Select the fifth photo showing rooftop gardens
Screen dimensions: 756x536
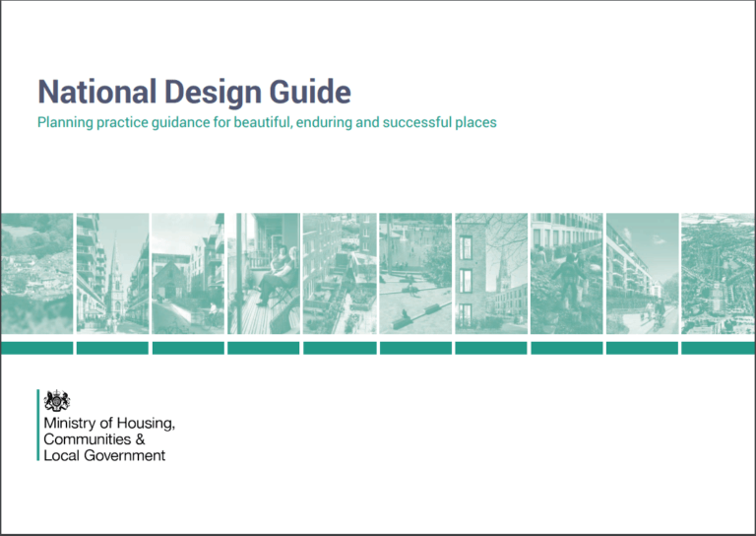[340, 273]
